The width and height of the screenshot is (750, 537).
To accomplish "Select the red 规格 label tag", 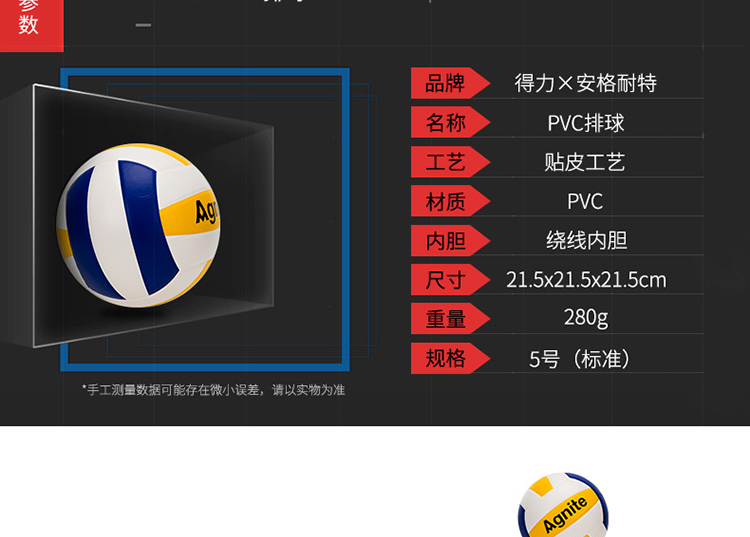I will pos(446,358).
